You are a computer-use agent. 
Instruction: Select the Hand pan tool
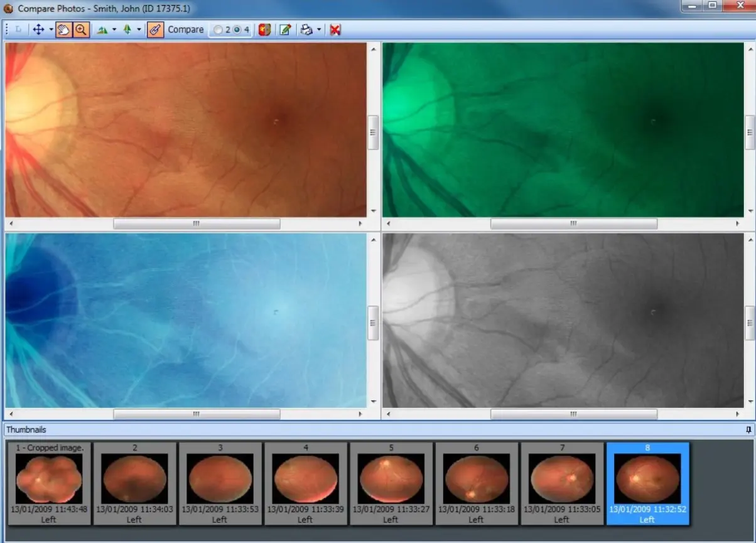63,29
